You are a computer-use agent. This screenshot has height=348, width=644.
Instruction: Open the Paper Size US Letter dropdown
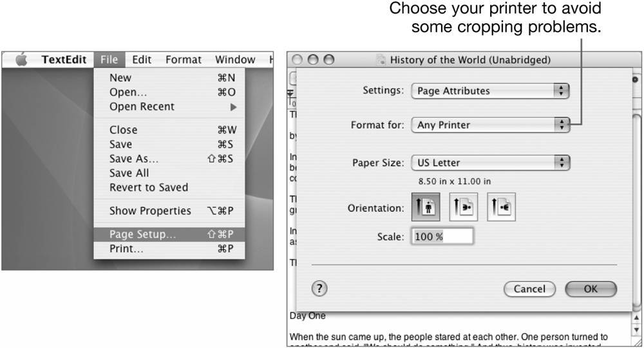pos(490,163)
